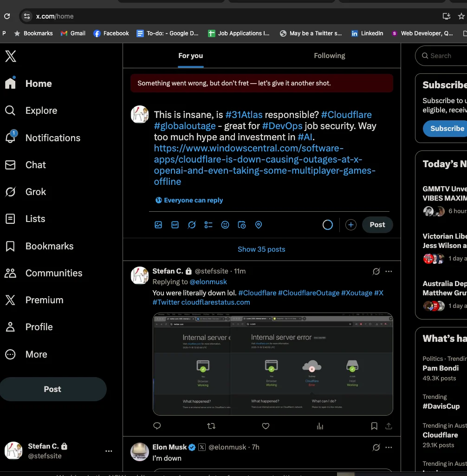Open @elonmusk reply mention link
467x476 pixels.
coord(208,282)
